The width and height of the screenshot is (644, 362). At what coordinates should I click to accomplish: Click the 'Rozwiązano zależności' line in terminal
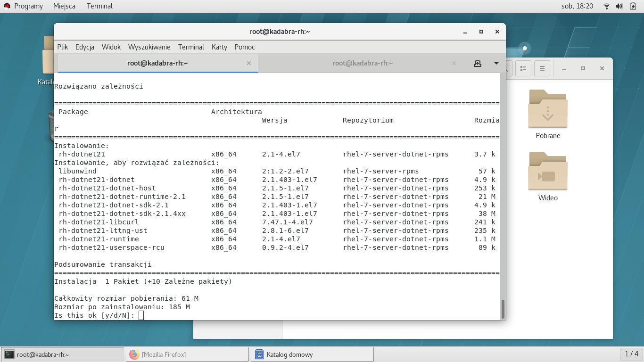coord(99,86)
